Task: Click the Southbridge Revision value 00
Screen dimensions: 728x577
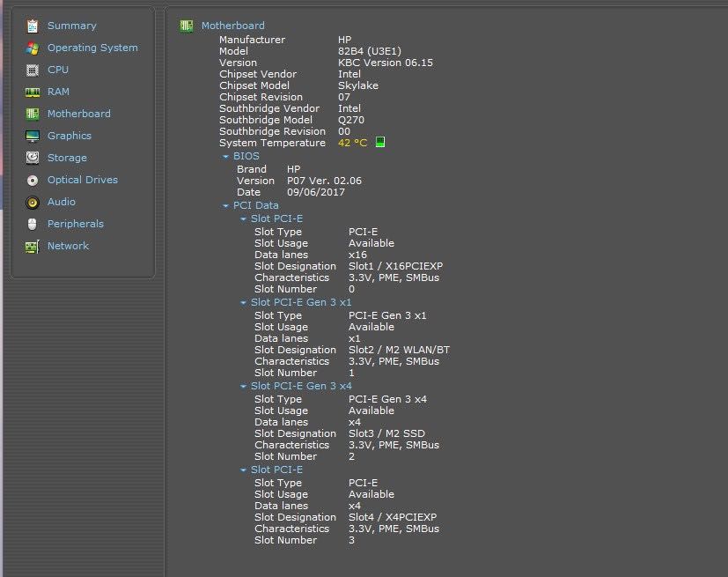Action: click(x=344, y=131)
